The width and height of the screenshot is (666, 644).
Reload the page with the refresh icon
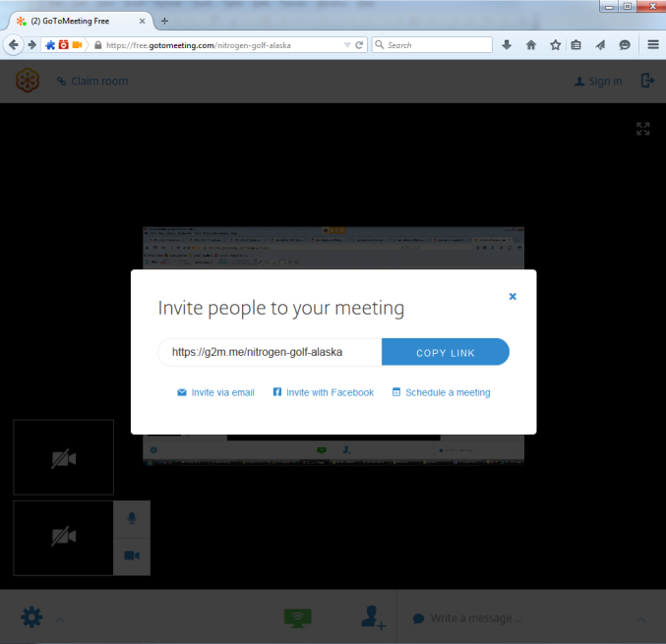point(359,45)
